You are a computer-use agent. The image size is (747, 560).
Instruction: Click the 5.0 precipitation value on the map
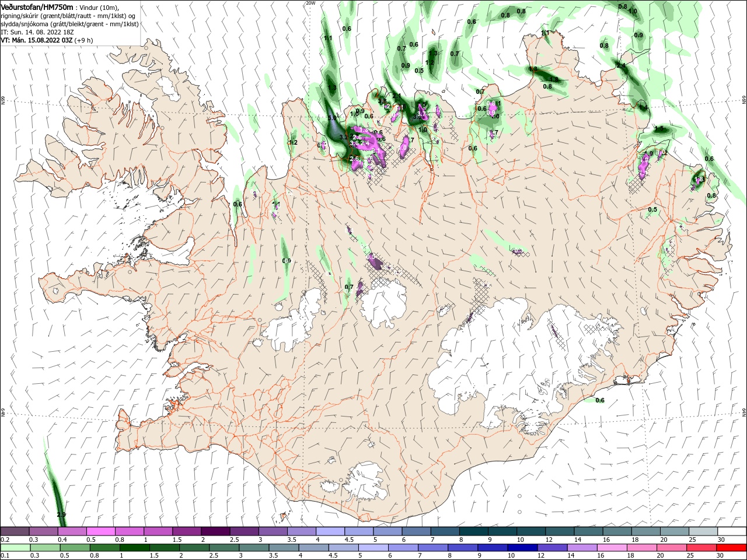333,118
